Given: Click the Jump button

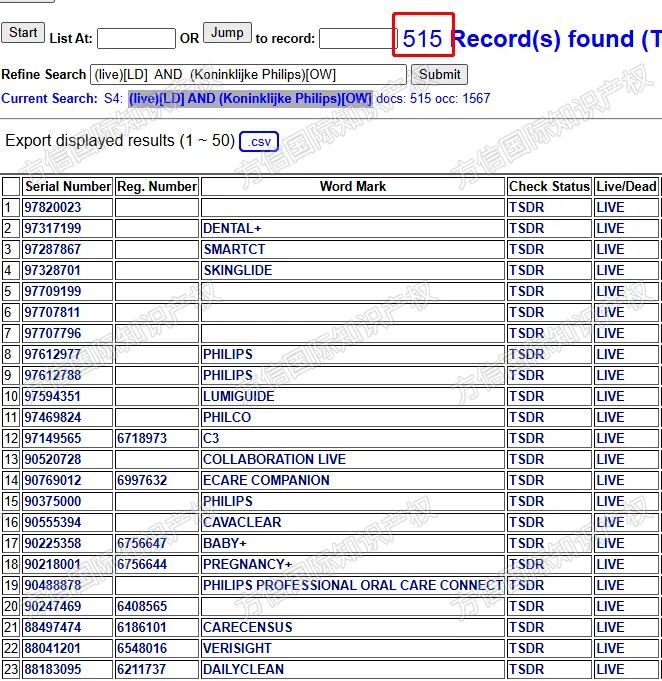Looking at the screenshot, I should click(x=227, y=33).
